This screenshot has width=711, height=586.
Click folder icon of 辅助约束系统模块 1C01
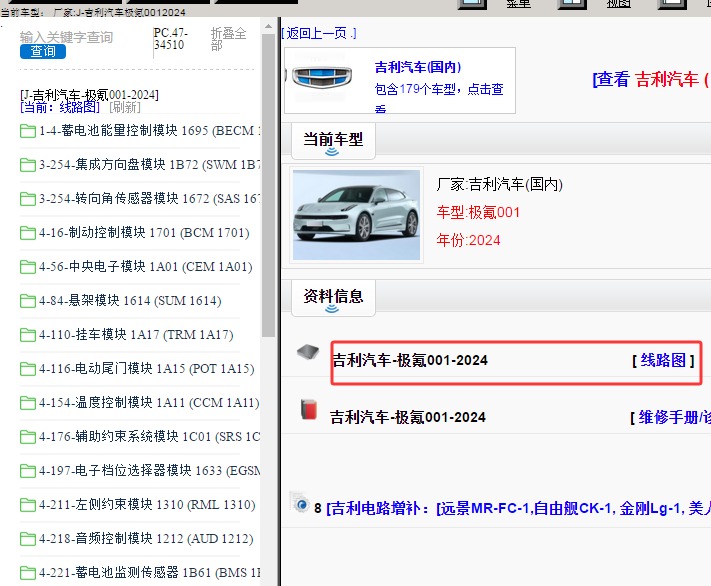pos(28,437)
